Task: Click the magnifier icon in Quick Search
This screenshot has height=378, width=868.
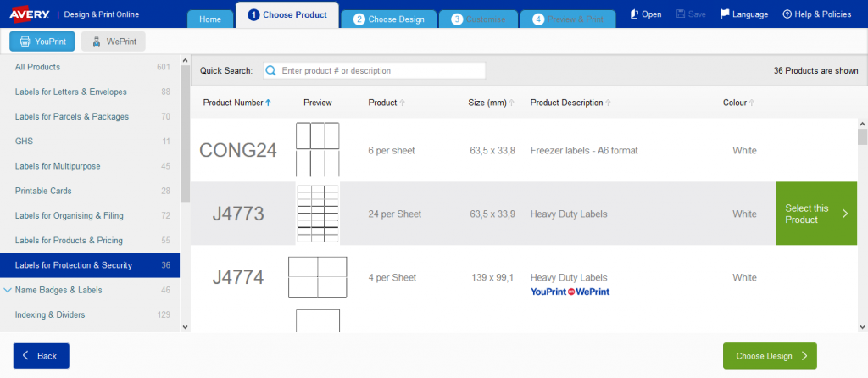Action: [270, 71]
